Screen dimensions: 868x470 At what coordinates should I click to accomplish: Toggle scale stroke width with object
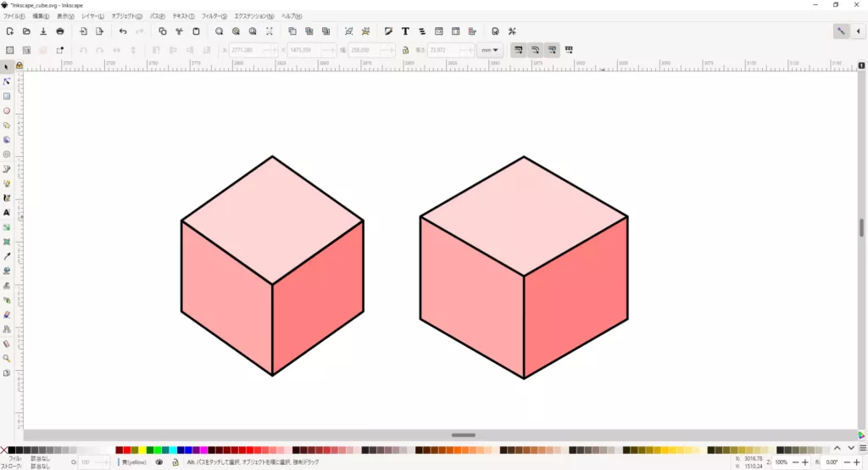coord(518,50)
